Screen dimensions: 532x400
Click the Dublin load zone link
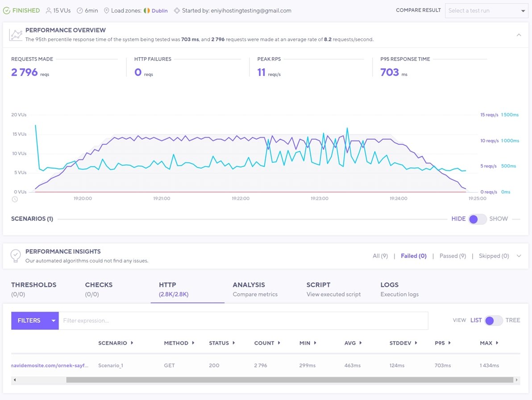(159, 11)
